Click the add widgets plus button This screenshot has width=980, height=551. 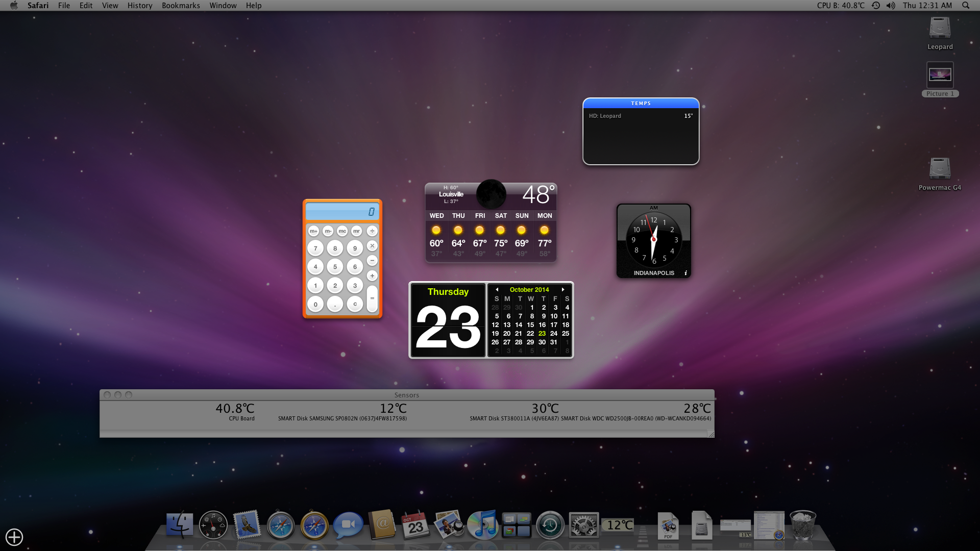pos(14,537)
